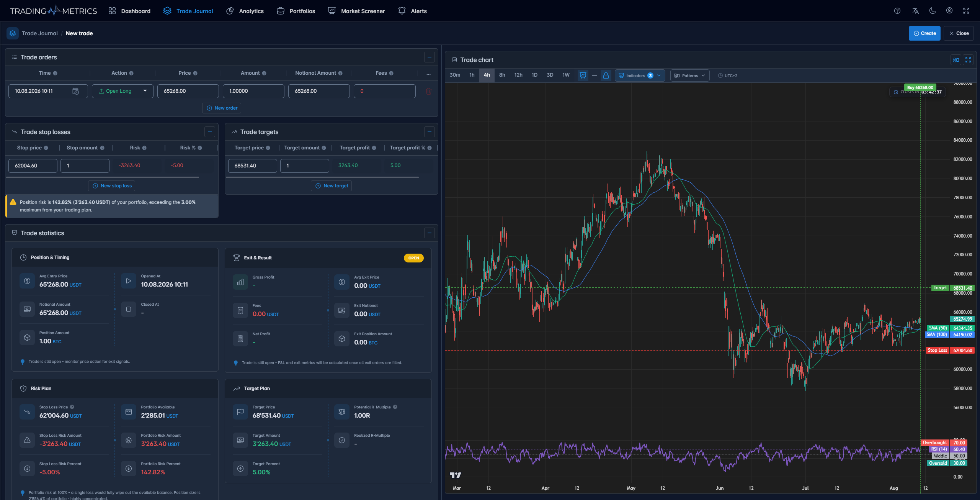This screenshot has height=500, width=980.
Task: Collapse the Trade orders panel
Action: 430,57
